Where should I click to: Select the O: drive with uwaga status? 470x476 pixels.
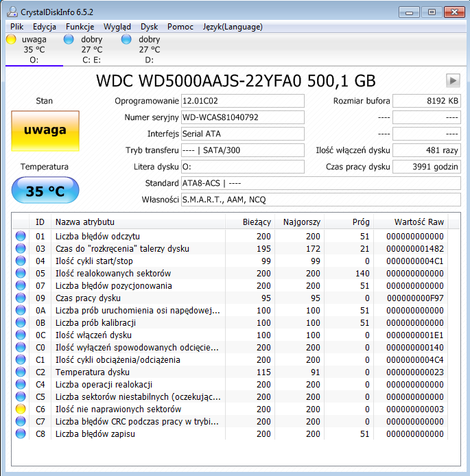pyautogui.click(x=34, y=49)
